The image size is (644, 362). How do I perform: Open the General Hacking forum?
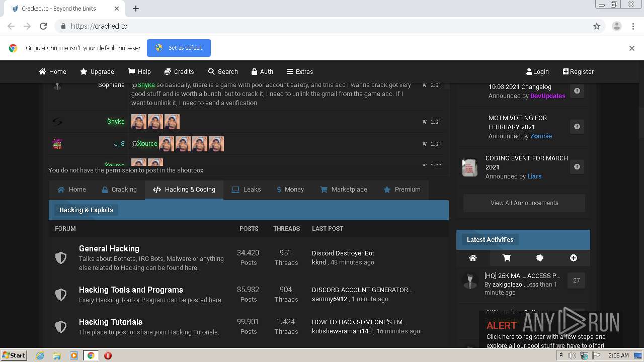(109, 248)
